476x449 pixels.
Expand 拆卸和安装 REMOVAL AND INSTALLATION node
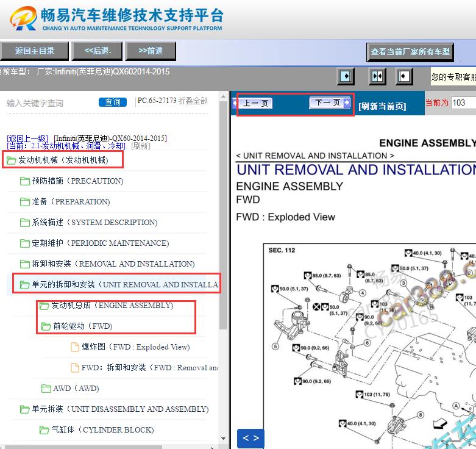click(113, 264)
